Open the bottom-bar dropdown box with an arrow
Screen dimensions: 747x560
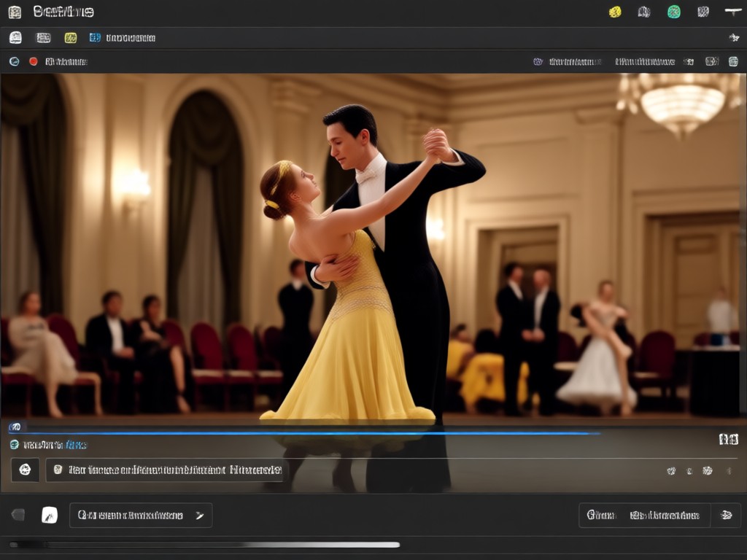click(141, 516)
